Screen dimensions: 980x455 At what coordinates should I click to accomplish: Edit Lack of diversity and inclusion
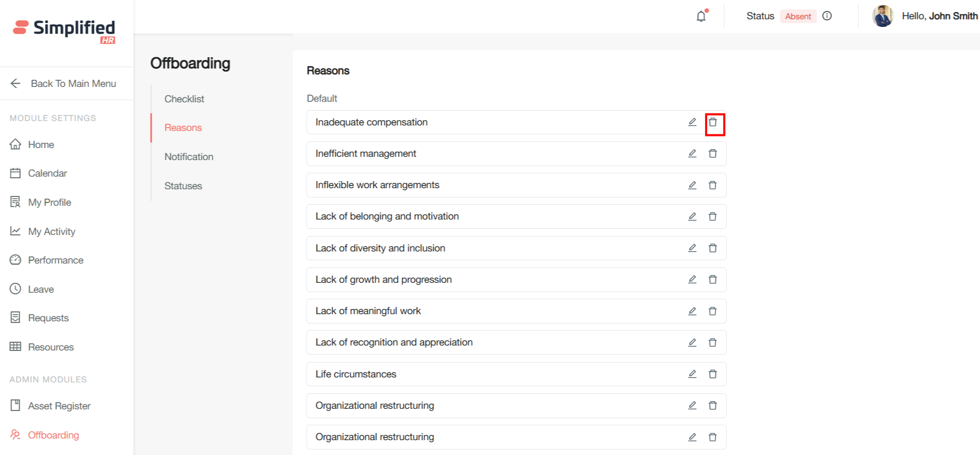coord(692,248)
